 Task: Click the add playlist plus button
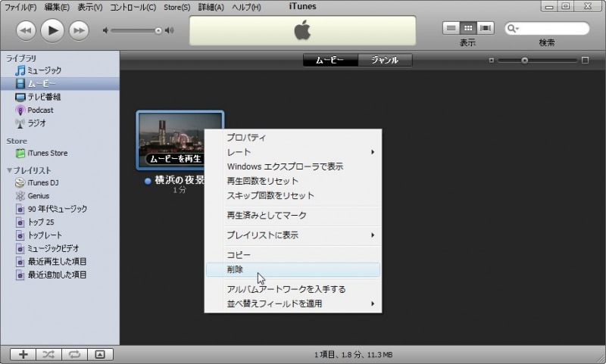tap(23, 354)
